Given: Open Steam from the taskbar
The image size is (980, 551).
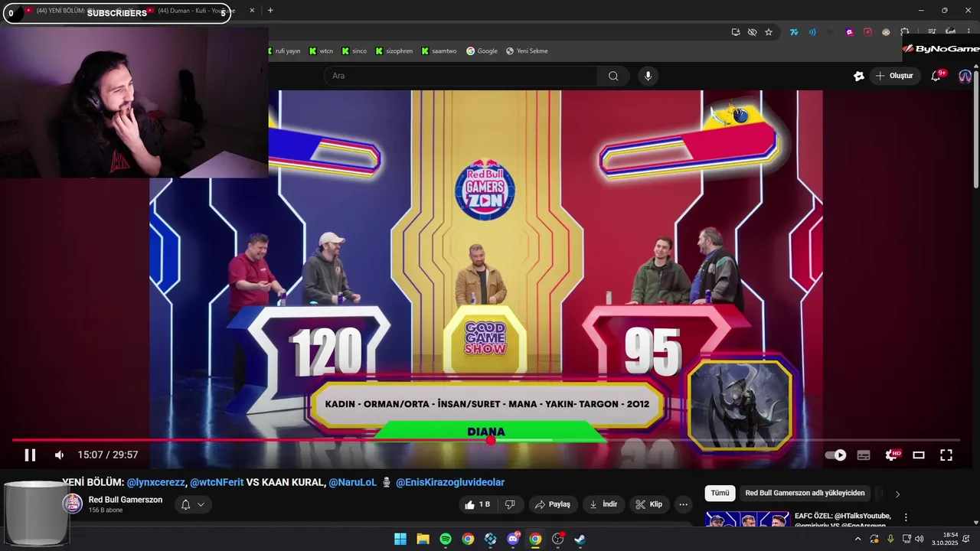Looking at the screenshot, I should [580, 539].
